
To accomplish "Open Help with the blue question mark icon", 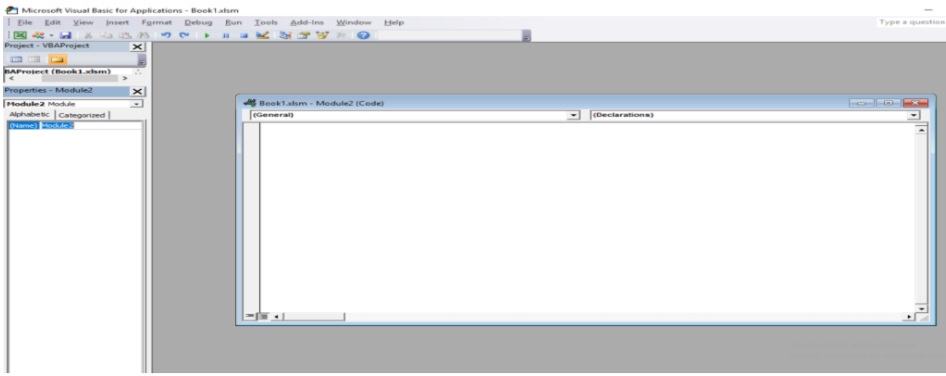I will coord(363,35).
